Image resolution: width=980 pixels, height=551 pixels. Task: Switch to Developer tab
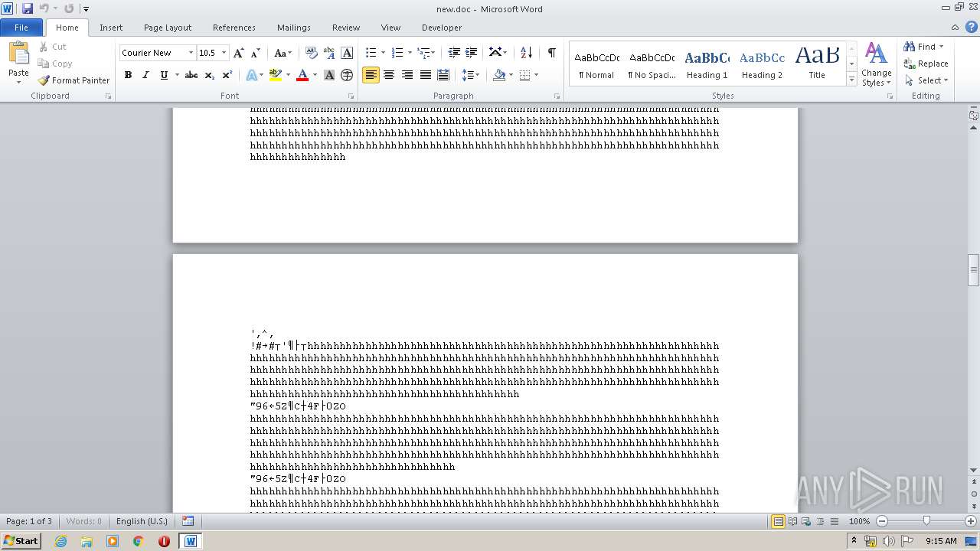click(x=442, y=28)
